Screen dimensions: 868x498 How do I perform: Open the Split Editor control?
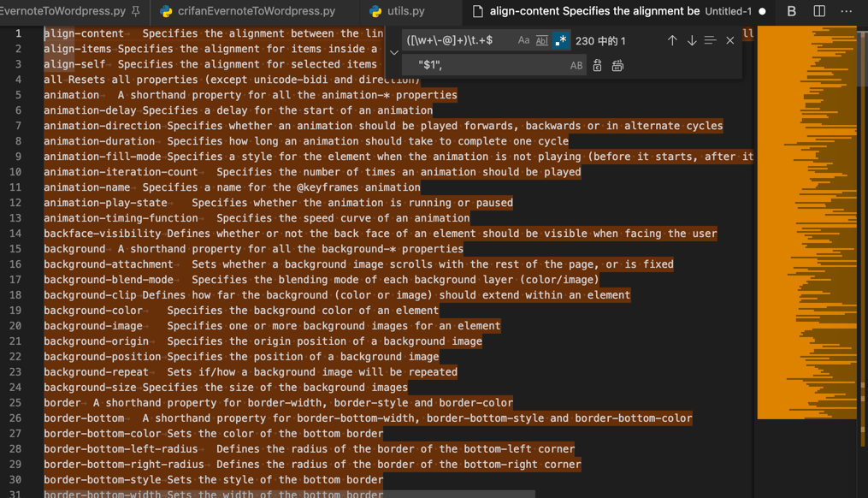pos(821,11)
